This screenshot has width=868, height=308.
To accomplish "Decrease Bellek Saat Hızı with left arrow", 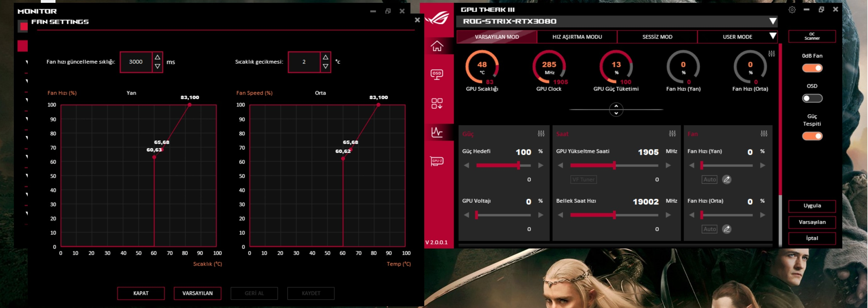I will (561, 215).
